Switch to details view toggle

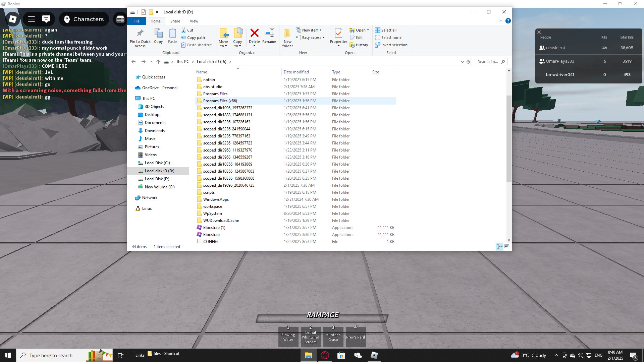click(x=499, y=246)
